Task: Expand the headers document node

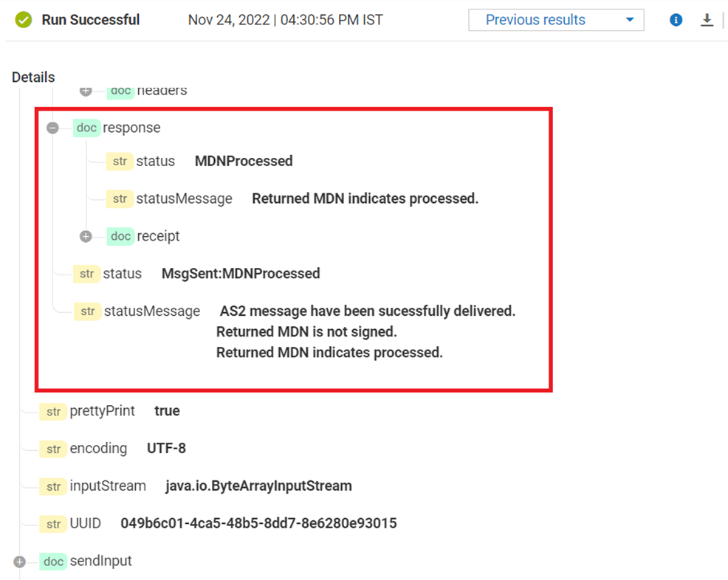Action: pos(86,90)
